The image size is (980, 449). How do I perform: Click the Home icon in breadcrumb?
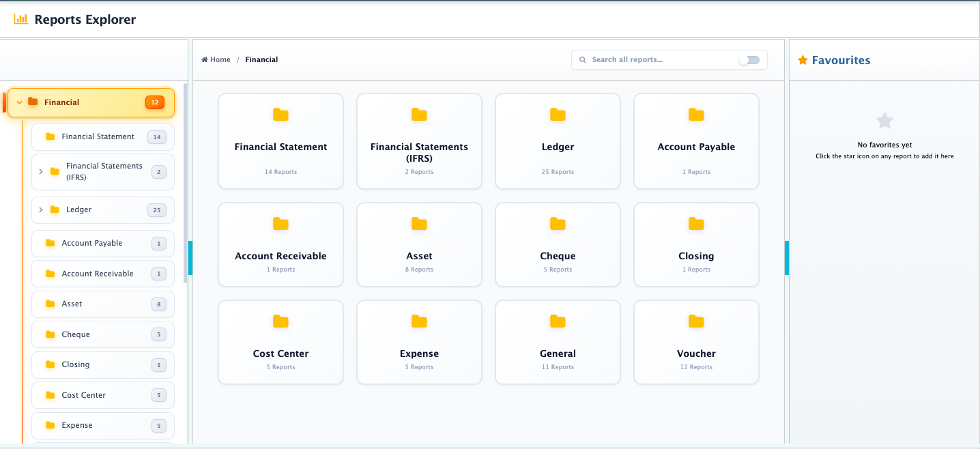click(204, 59)
